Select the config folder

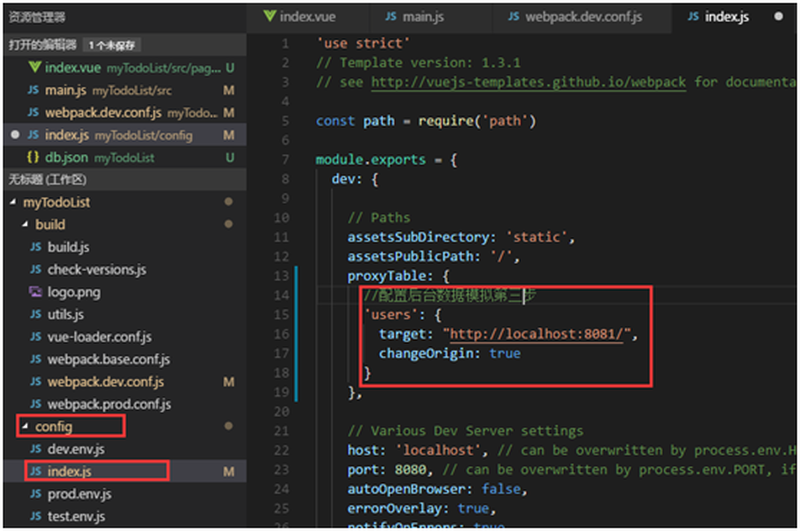coord(125,426)
